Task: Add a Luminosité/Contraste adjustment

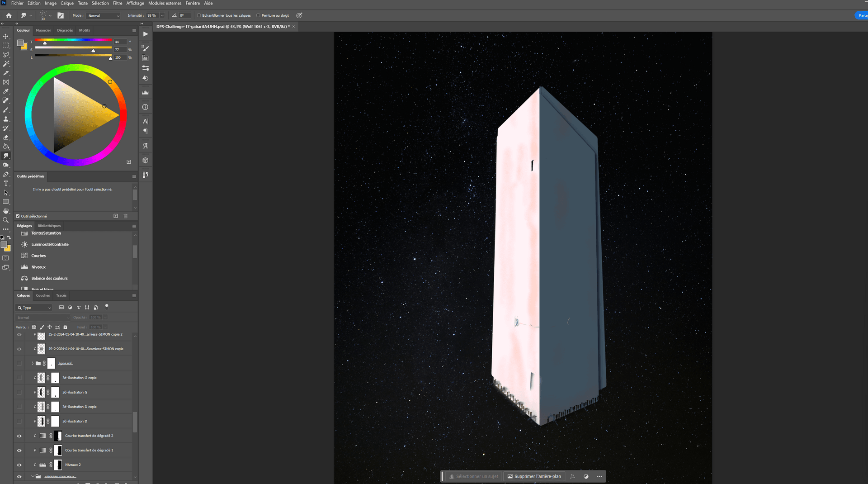Action: tap(50, 245)
